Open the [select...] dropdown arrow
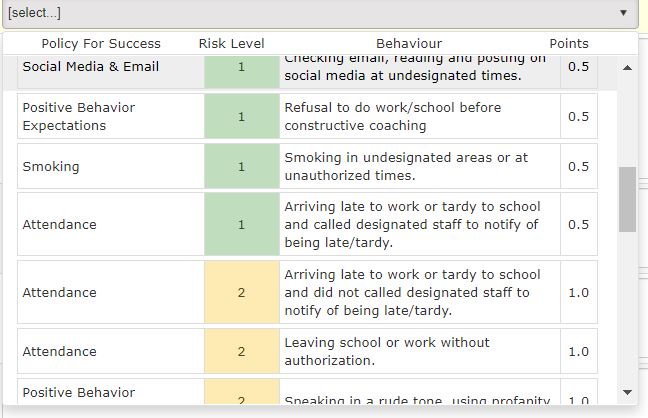The image size is (648, 418). tap(623, 13)
